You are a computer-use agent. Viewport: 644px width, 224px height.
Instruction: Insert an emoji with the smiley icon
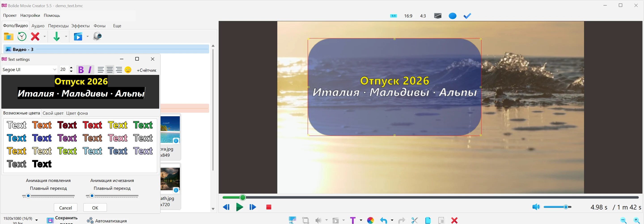click(128, 70)
